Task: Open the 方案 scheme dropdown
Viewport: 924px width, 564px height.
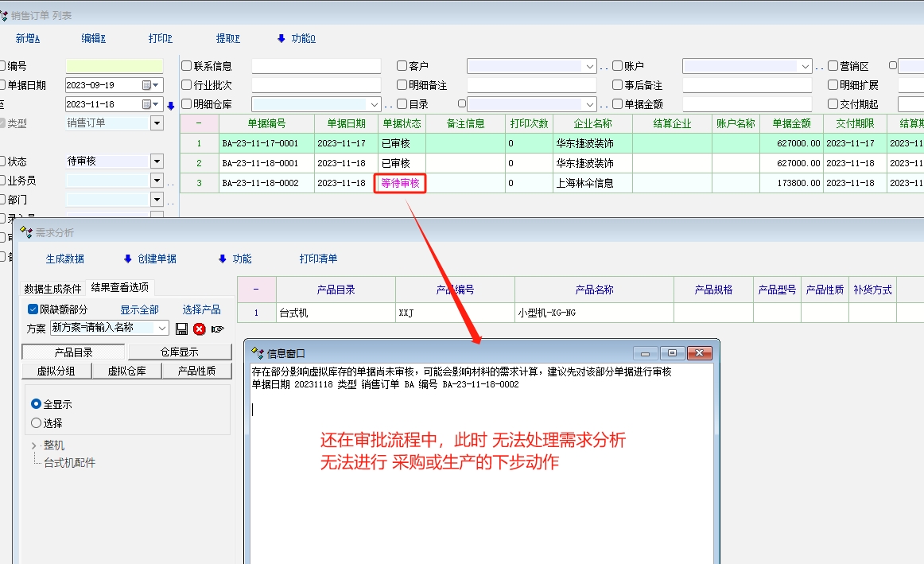Action: (162, 328)
